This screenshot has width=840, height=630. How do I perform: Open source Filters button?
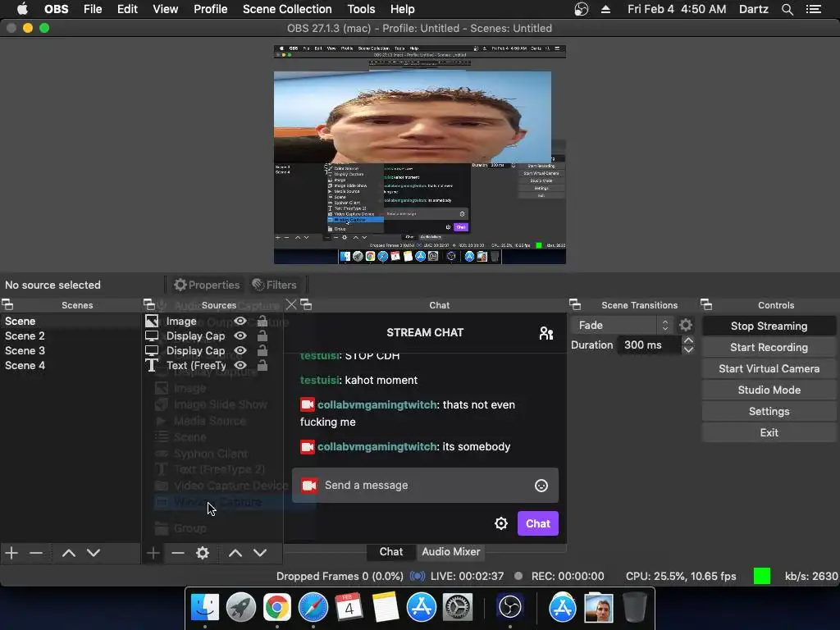[274, 285]
